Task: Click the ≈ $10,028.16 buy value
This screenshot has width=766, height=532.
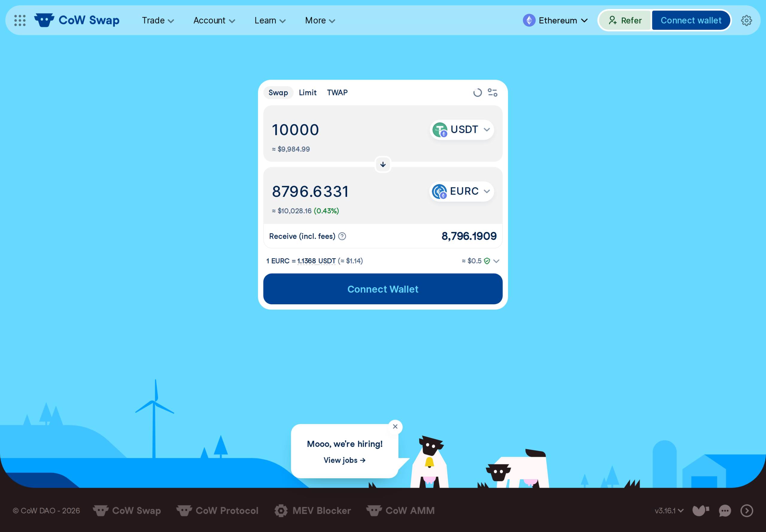Action: (292, 211)
